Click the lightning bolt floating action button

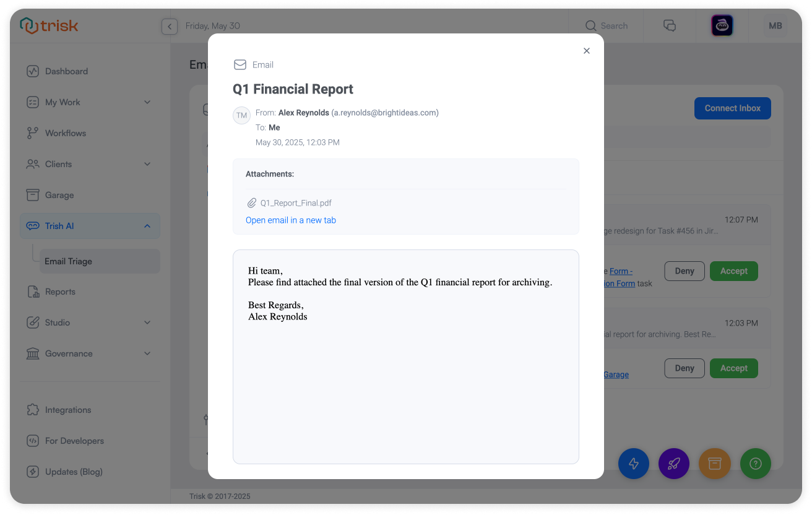click(633, 464)
